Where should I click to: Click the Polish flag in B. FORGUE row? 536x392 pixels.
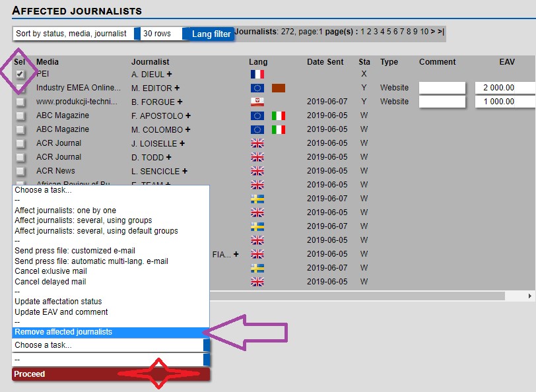point(257,102)
